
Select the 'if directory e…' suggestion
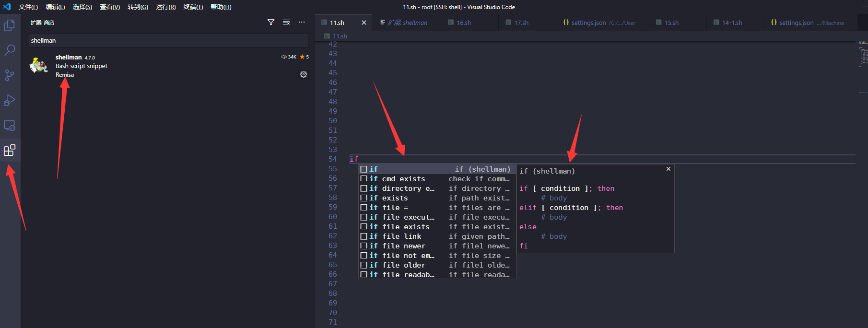point(437,188)
